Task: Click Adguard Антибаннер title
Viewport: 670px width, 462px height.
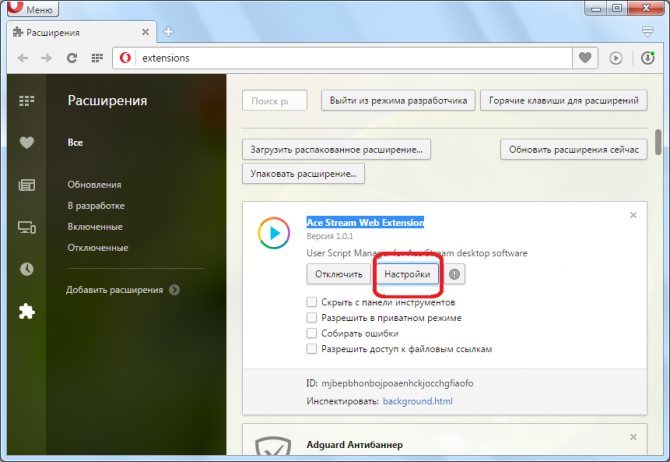Action: 355,444
